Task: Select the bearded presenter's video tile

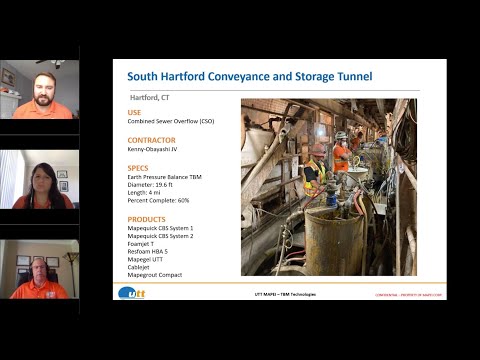Action: click(39, 89)
